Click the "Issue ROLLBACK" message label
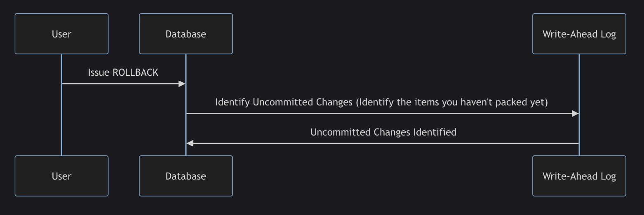The image size is (644, 215). click(123, 72)
